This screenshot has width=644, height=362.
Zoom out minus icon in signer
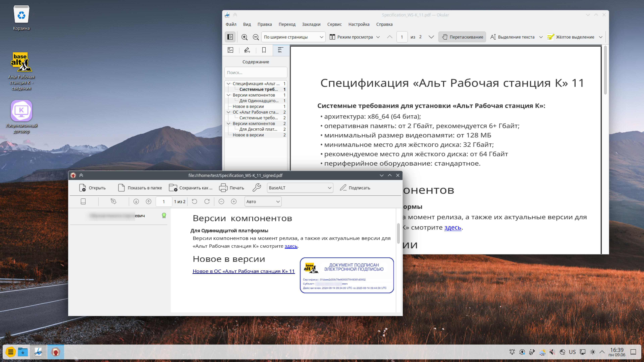pos(221,202)
